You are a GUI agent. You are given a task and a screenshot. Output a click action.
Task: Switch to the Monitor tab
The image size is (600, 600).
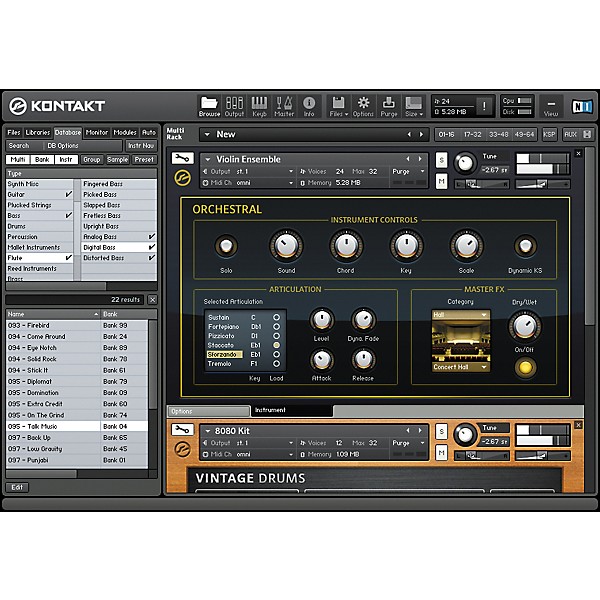coord(96,132)
